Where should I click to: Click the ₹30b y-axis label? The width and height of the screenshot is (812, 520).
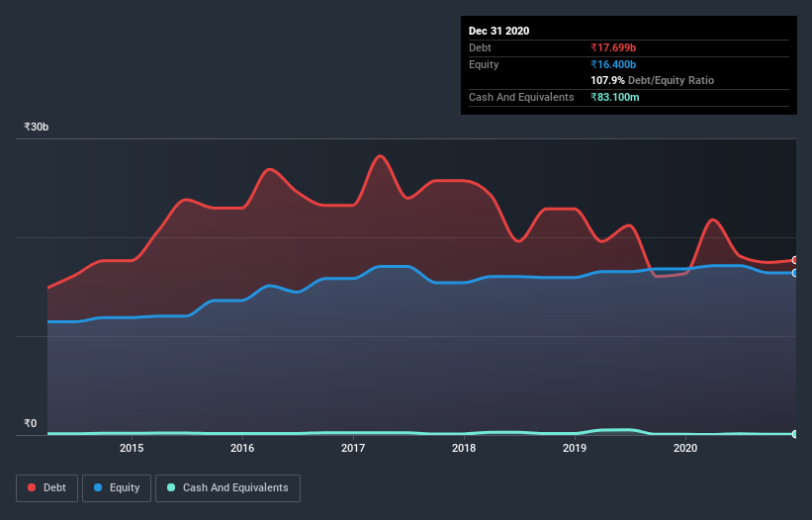37,127
